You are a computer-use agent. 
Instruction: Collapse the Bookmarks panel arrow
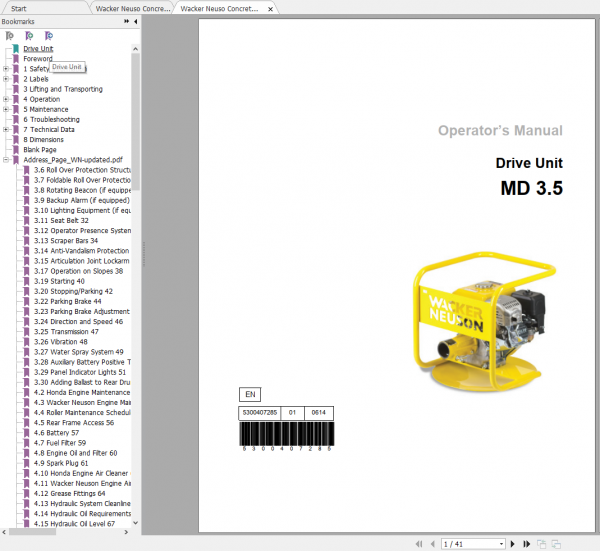[x=135, y=22]
